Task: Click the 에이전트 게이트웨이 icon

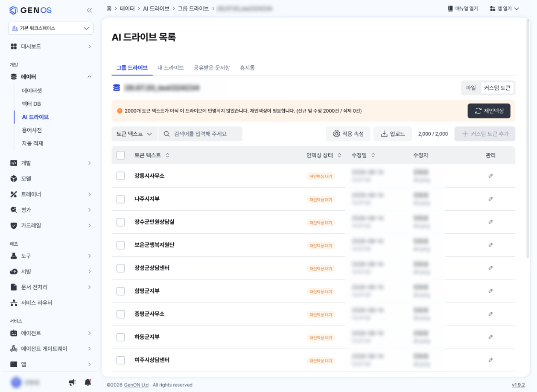Action: 14,348
